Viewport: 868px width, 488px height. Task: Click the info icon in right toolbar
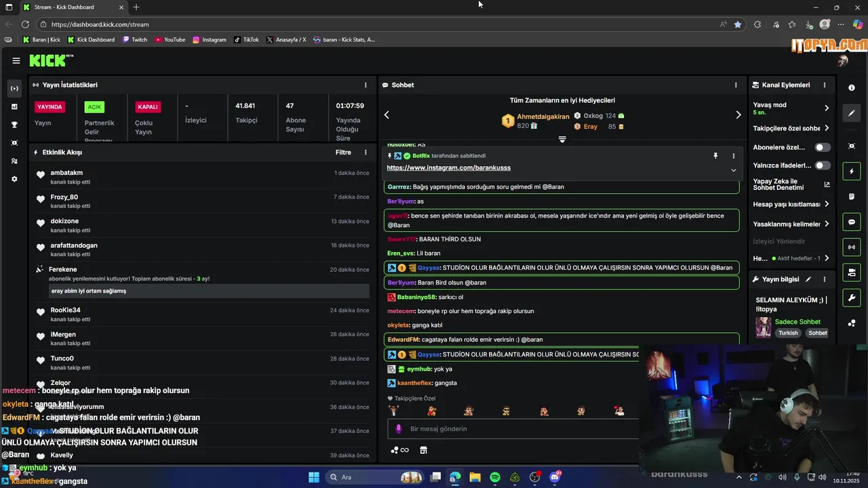(852, 88)
